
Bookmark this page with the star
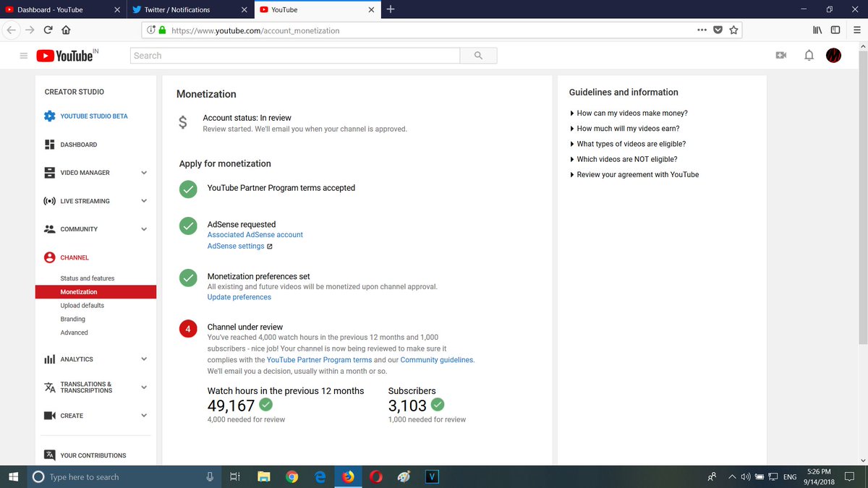[x=733, y=30]
